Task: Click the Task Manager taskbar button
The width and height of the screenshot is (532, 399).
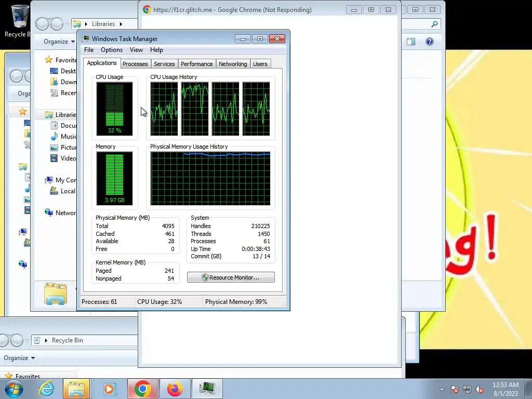Action: 207,389
